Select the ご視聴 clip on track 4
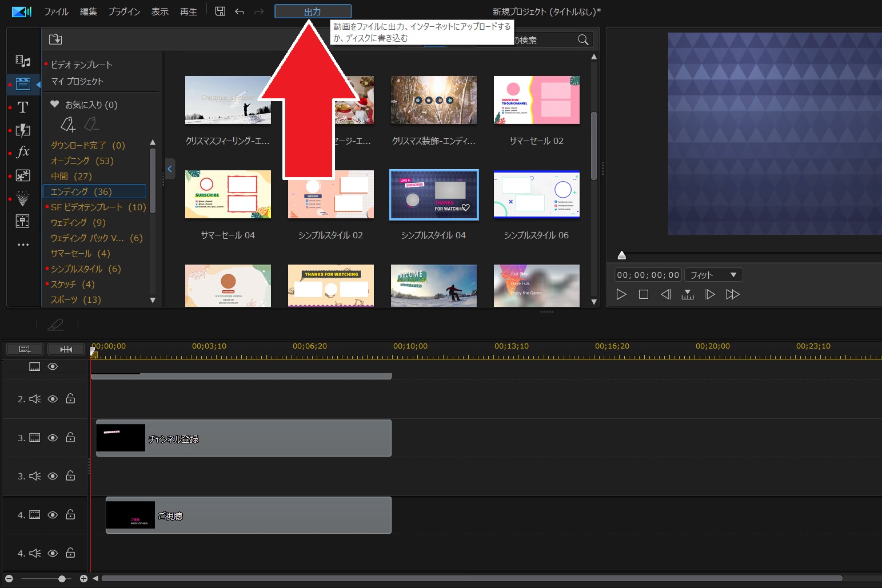This screenshot has height=588, width=882. coord(249,515)
